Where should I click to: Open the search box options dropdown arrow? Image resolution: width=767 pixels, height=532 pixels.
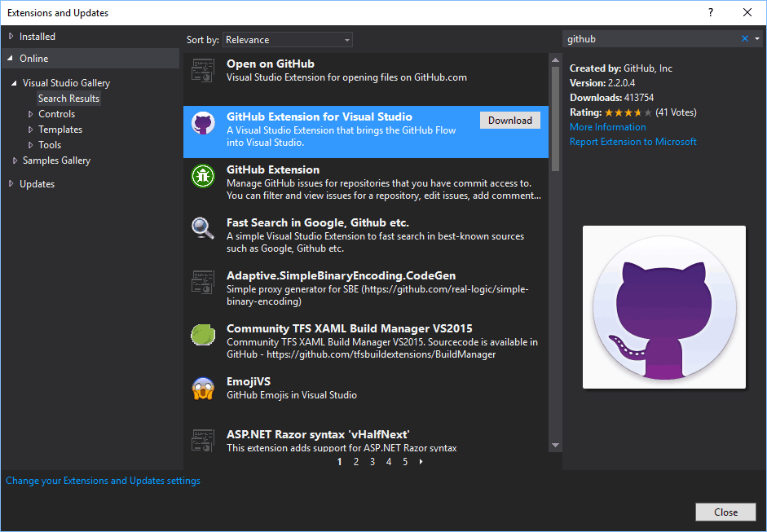coord(757,38)
